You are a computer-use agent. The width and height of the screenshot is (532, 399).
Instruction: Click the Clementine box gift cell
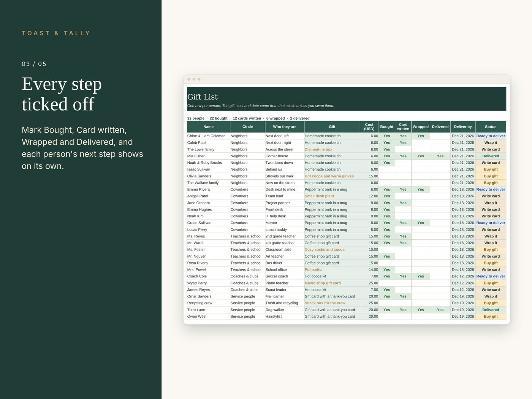pos(332,149)
